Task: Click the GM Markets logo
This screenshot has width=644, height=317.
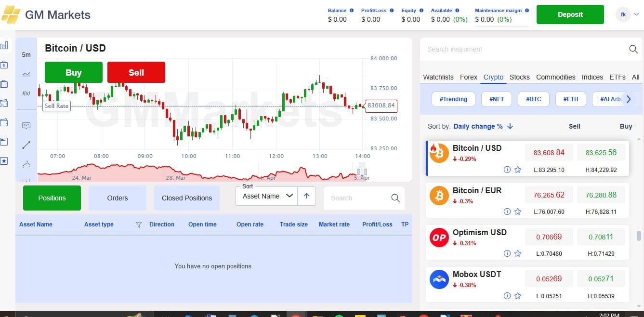Action: pos(46,15)
